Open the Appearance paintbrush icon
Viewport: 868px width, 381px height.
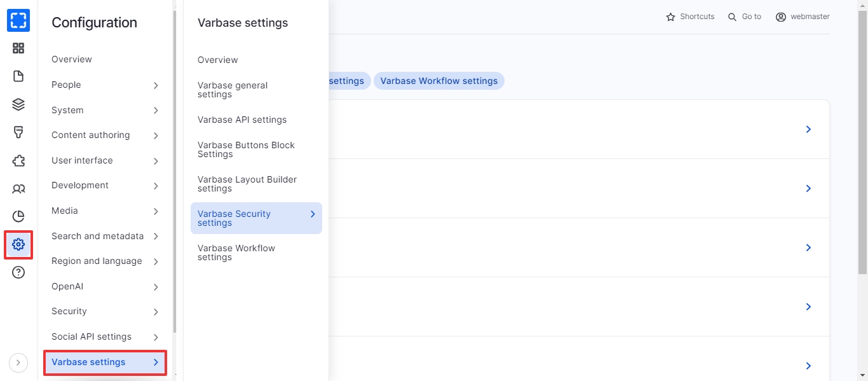point(18,132)
